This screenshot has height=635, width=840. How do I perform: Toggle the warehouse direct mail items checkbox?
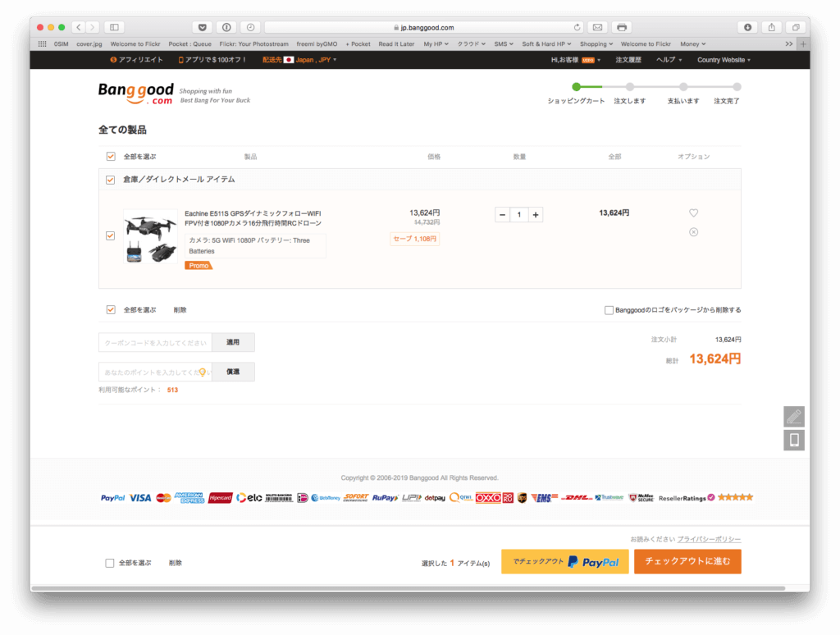[111, 180]
